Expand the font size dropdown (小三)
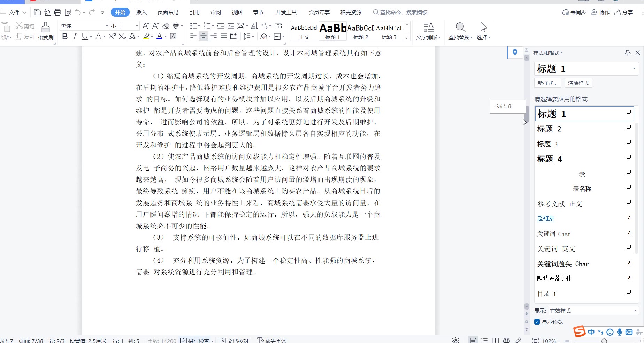 [137, 26]
